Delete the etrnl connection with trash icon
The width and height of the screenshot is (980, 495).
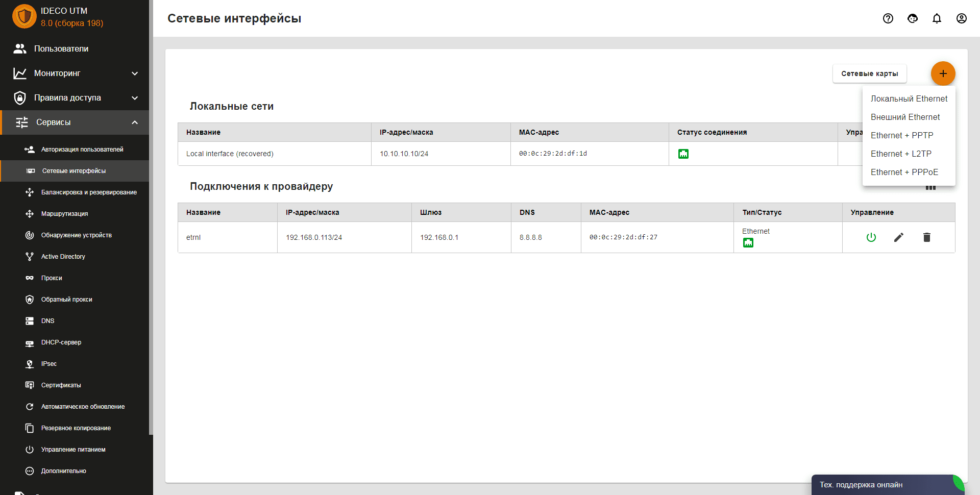tap(927, 237)
